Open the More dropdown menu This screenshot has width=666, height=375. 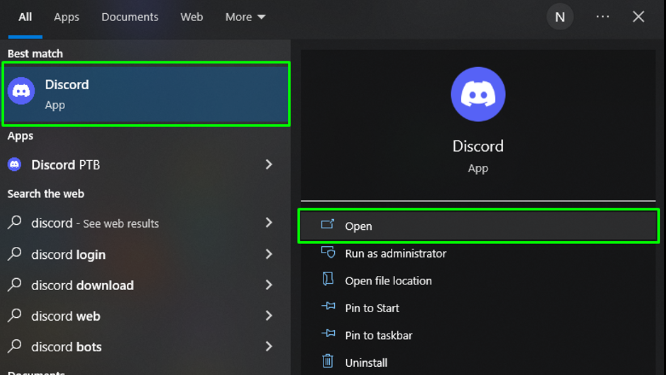click(245, 17)
